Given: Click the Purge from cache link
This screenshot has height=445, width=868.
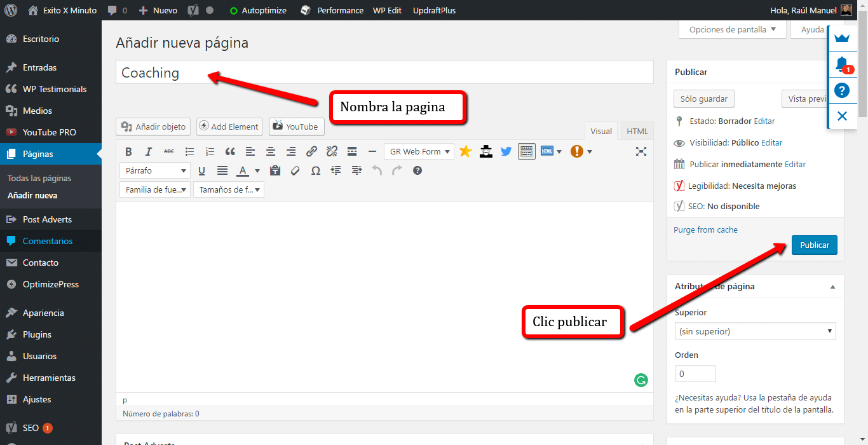Looking at the screenshot, I should coord(705,229).
